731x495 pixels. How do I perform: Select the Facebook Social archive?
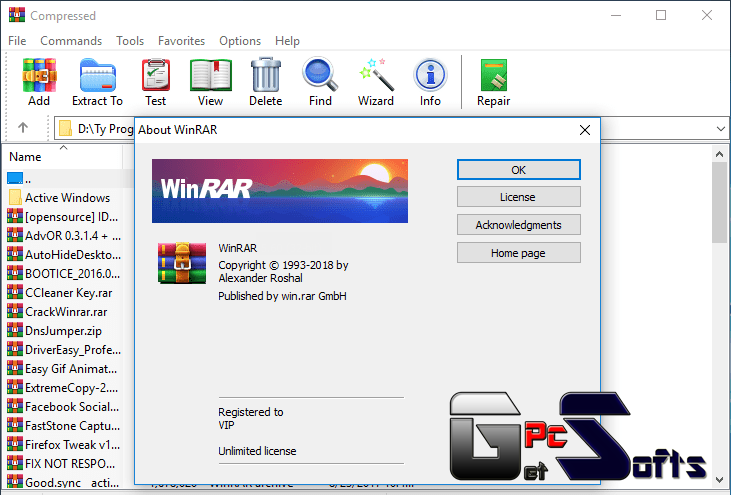pos(63,407)
